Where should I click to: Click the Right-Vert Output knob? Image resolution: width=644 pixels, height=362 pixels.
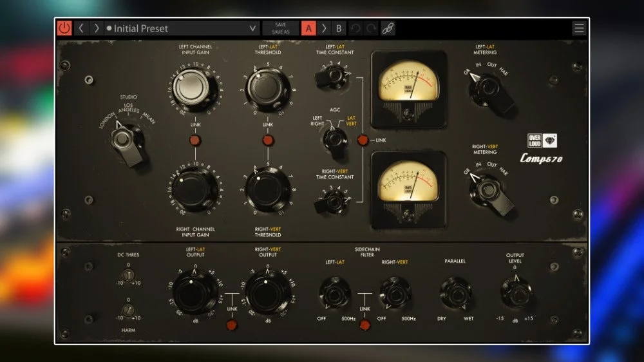[x=267, y=293]
